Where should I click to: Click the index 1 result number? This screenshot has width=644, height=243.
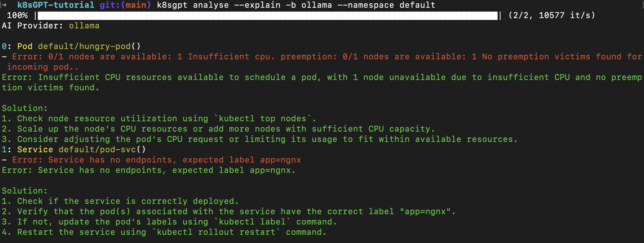point(5,150)
